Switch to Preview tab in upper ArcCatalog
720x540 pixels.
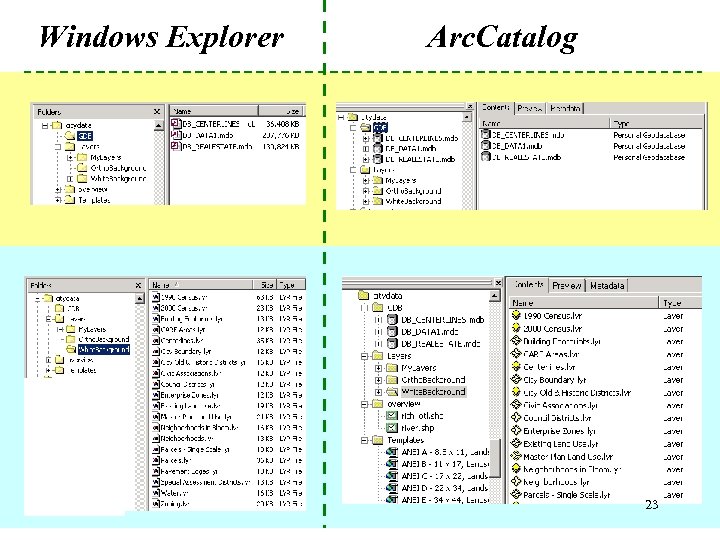tap(529, 108)
